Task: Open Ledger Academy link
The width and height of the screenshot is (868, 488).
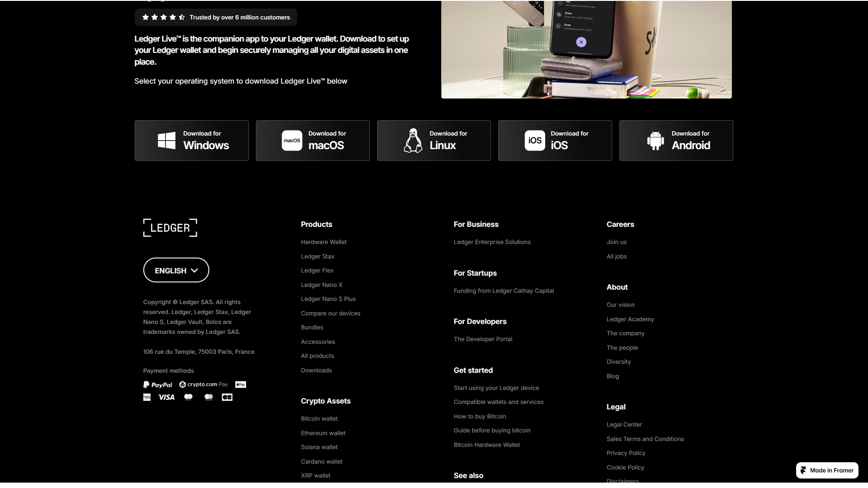Action: pos(630,319)
